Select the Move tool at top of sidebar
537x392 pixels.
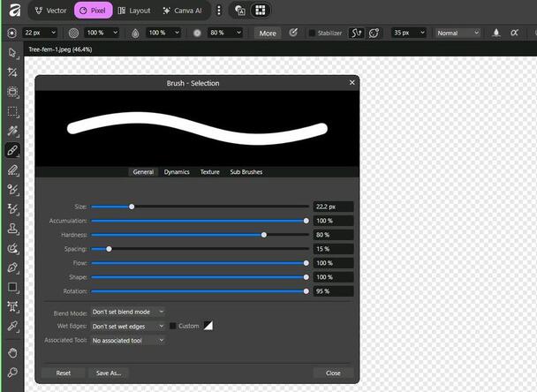pos(12,54)
